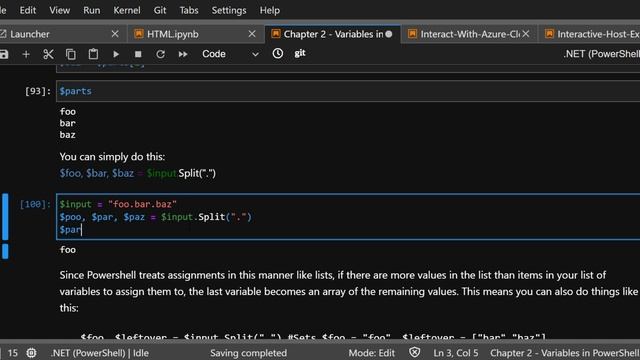Click 'Ln 3, Col 5' cursor position indicator

tap(456, 353)
